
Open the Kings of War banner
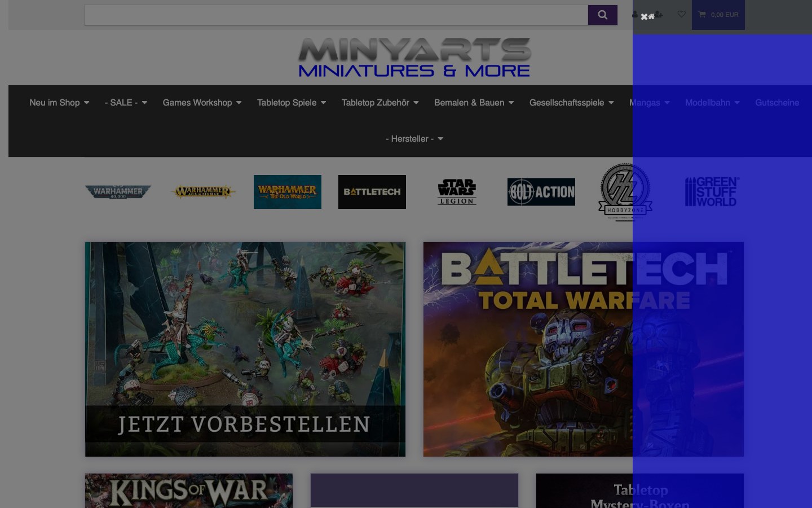pyautogui.click(x=189, y=491)
